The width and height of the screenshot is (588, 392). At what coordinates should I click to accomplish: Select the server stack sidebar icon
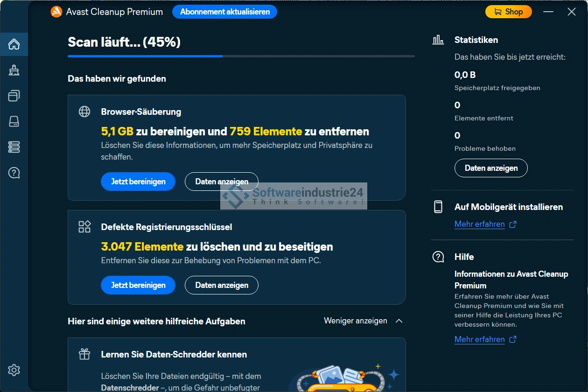pyautogui.click(x=14, y=147)
